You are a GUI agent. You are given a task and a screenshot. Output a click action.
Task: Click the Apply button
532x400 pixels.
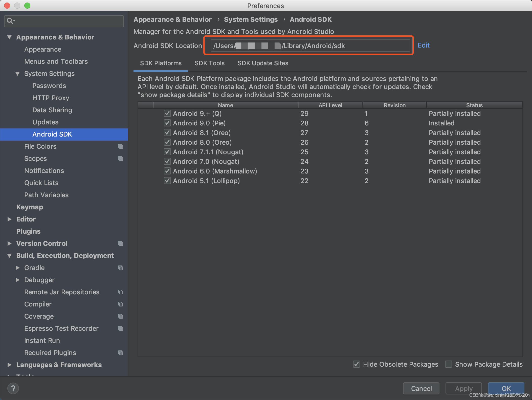click(464, 388)
